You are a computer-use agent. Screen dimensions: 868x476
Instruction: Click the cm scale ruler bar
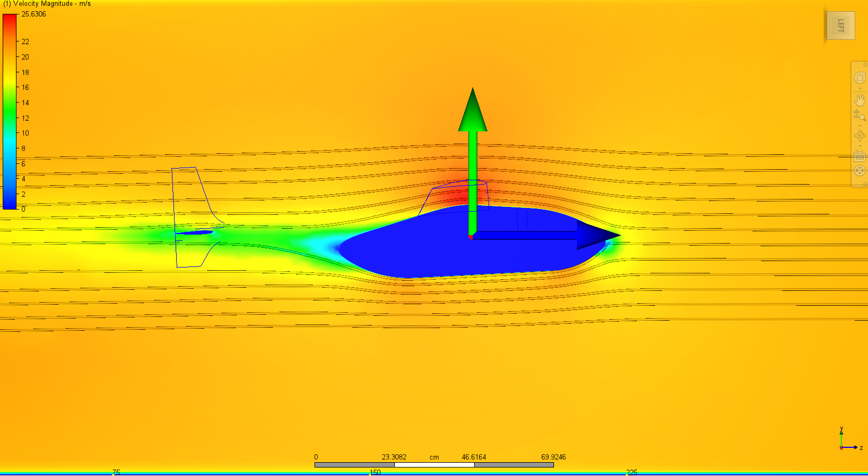click(434, 465)
